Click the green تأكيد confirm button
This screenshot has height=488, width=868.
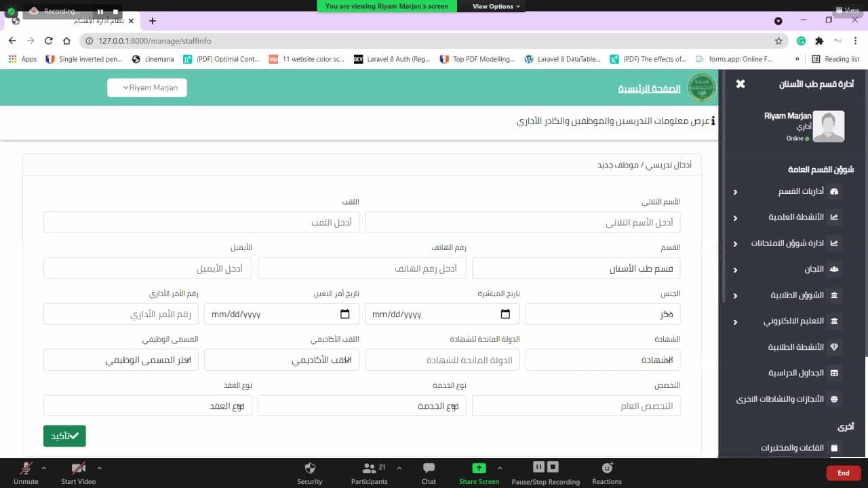coord(64,436)
